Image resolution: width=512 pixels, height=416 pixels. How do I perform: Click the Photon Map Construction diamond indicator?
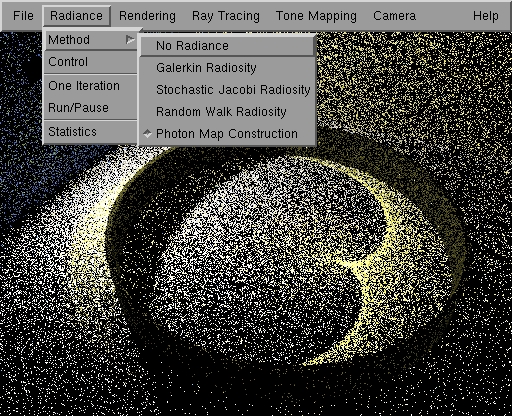[147, 134]
